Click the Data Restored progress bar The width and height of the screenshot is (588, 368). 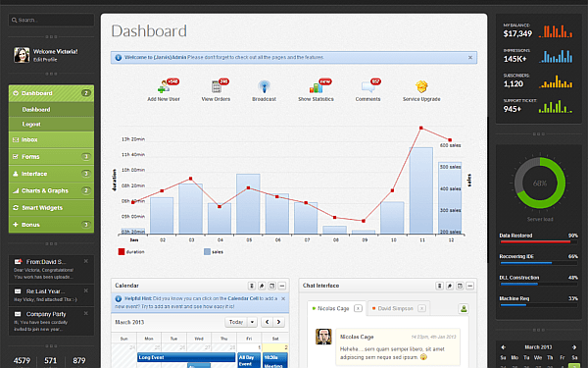click(x=538, y=242)
